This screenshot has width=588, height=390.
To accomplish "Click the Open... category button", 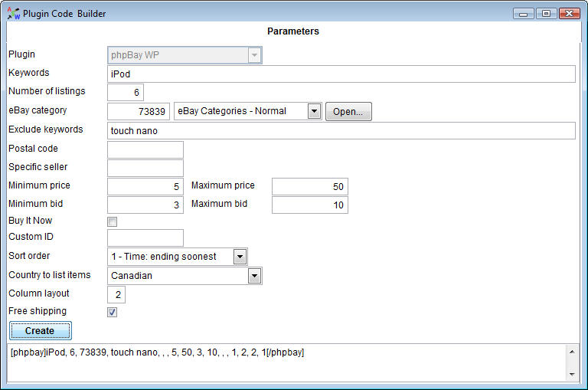I will [348, 111].
